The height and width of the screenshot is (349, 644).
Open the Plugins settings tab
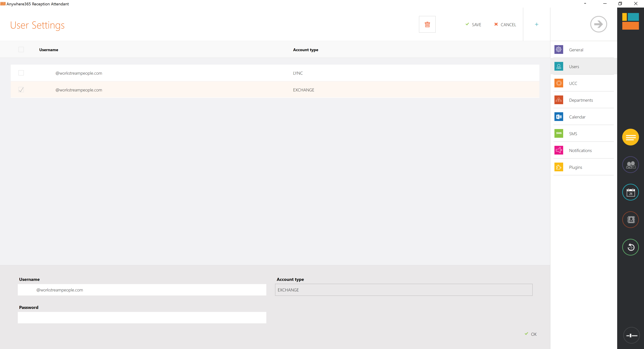575,167
